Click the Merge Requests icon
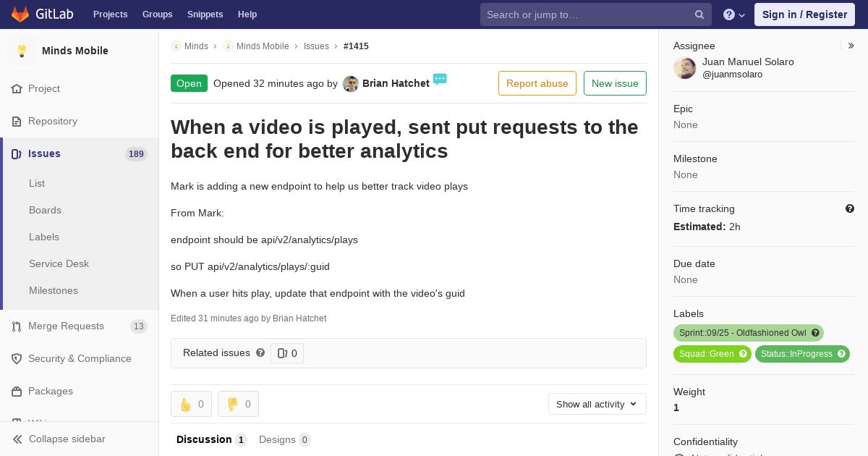Viewport: 868px width, 456px height. coord(17,326)
